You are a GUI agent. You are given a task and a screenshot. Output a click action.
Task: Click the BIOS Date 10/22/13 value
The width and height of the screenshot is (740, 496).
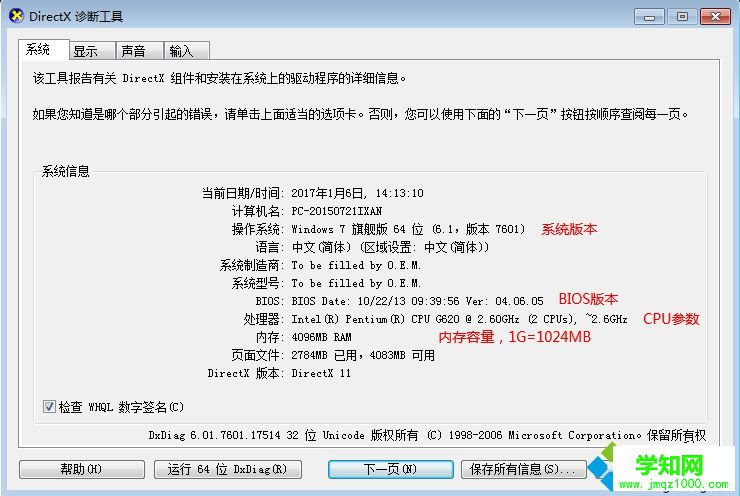(417, 301)
